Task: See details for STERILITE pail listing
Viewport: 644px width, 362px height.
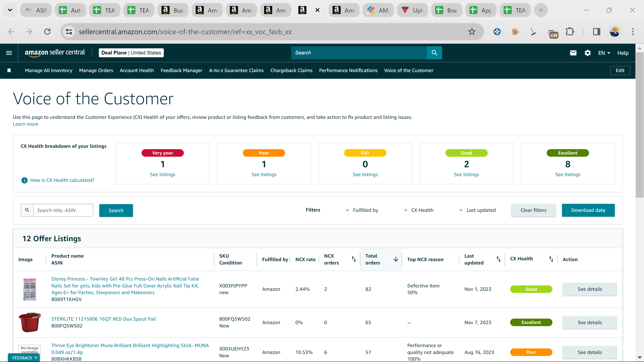Action: (590, 322)
